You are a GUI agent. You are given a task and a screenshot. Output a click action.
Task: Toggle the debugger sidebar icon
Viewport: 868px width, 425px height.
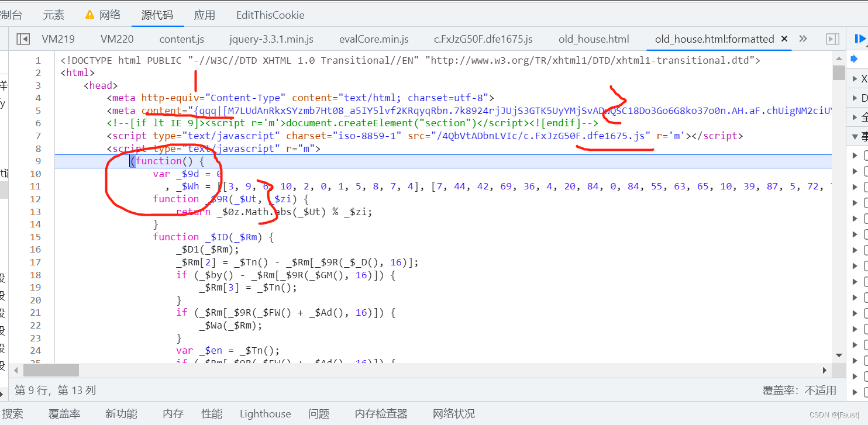click(832, 39)
